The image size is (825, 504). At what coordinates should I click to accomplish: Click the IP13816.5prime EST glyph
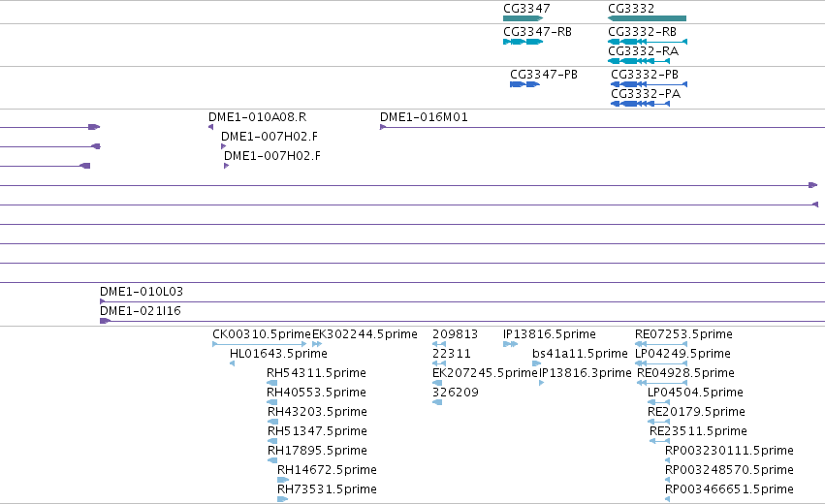[x=510, y=344]
